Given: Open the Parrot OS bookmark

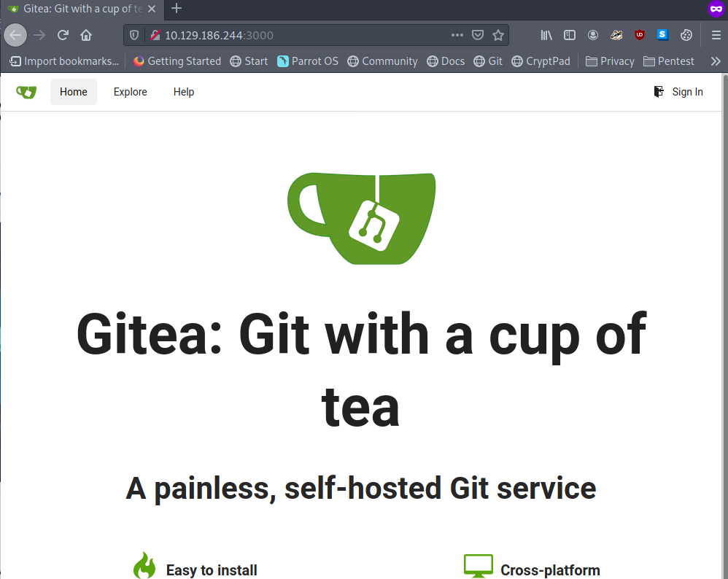Looking at the screenshot, I should (x=308, y=61).
